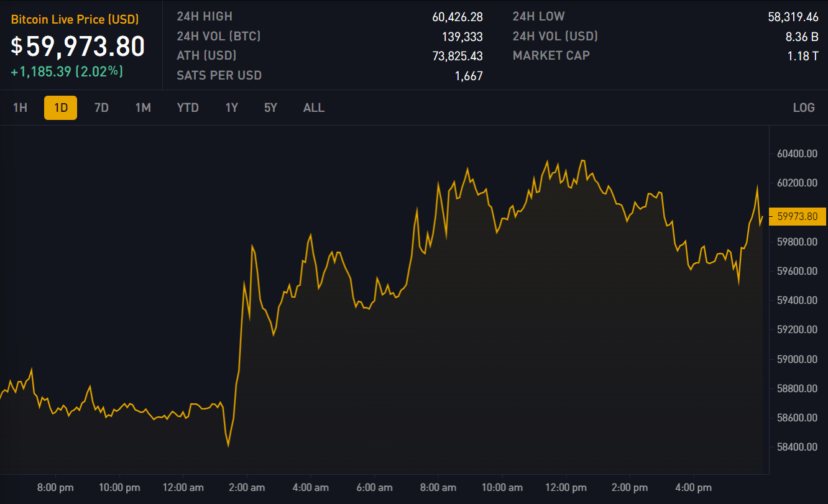The height and width of the screenshot is (504, 828).
Task: Toggle LOG scale on the chart
Action: point(804,108)
